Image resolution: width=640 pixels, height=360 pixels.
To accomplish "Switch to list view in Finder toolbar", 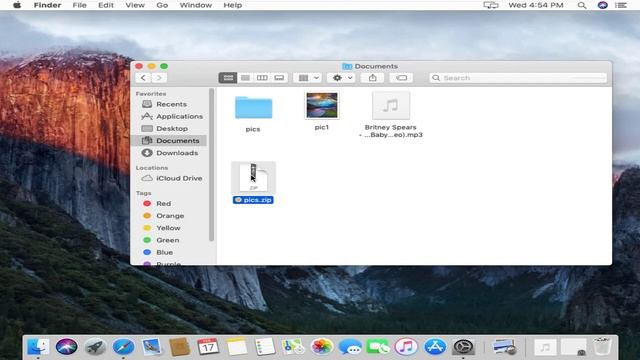I will (245, 78).
